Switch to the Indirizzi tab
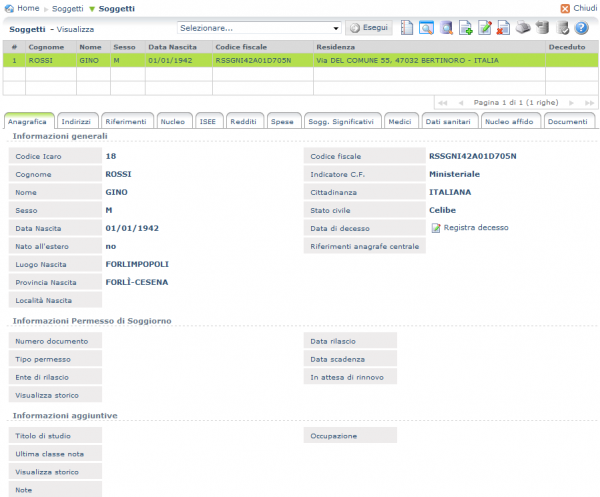This screenshot has width=600, height=497. [76, 122]
